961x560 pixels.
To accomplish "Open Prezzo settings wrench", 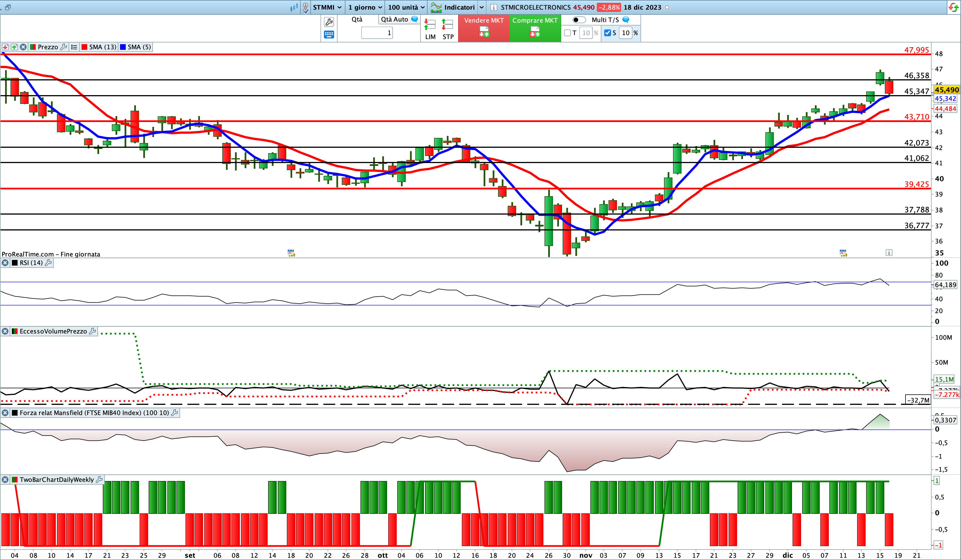I will [64, 47].
